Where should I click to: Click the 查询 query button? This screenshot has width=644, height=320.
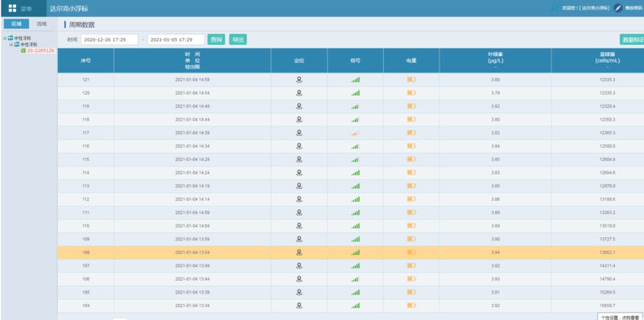pos(216,39)
